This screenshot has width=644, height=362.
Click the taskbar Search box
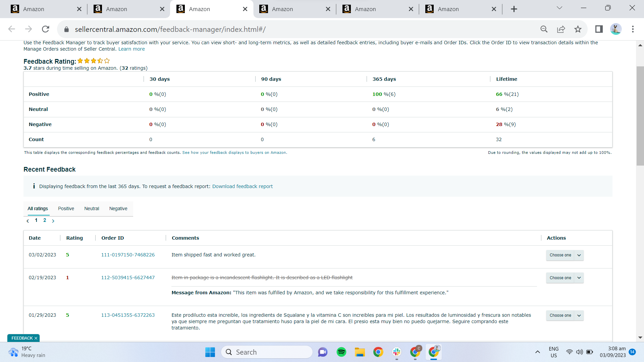point(267,352)
